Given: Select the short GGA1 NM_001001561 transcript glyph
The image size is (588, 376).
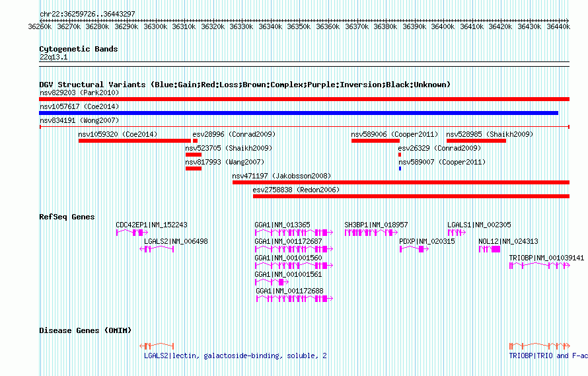Looking at the screenshot, I should (272, 282).
